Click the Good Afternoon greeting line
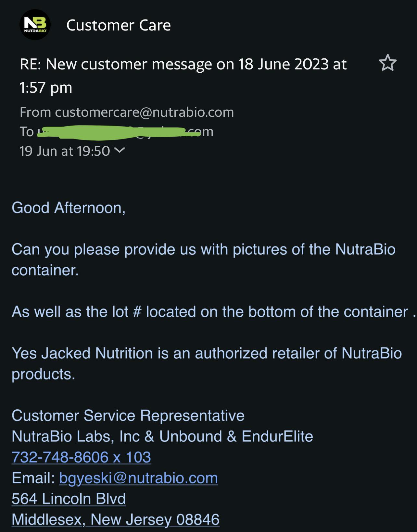This screenshot has height=532, width=417. [x=69, y=208]
